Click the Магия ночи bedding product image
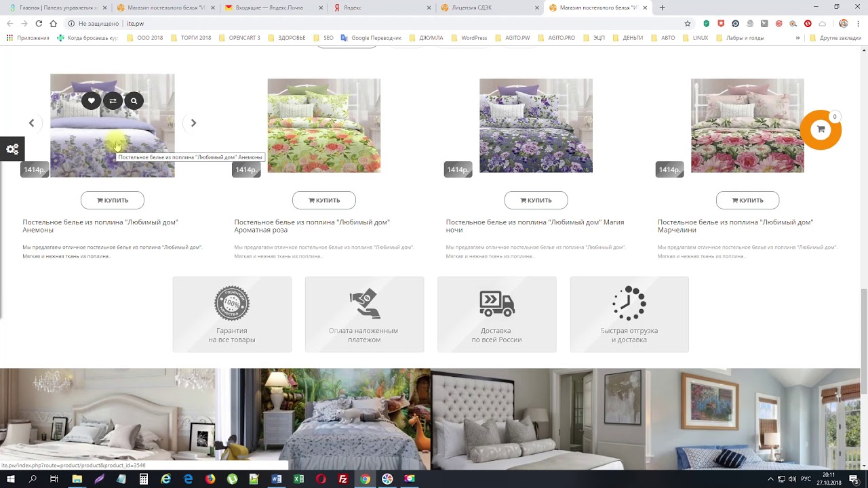868x488 pixels. pos(536,125)
